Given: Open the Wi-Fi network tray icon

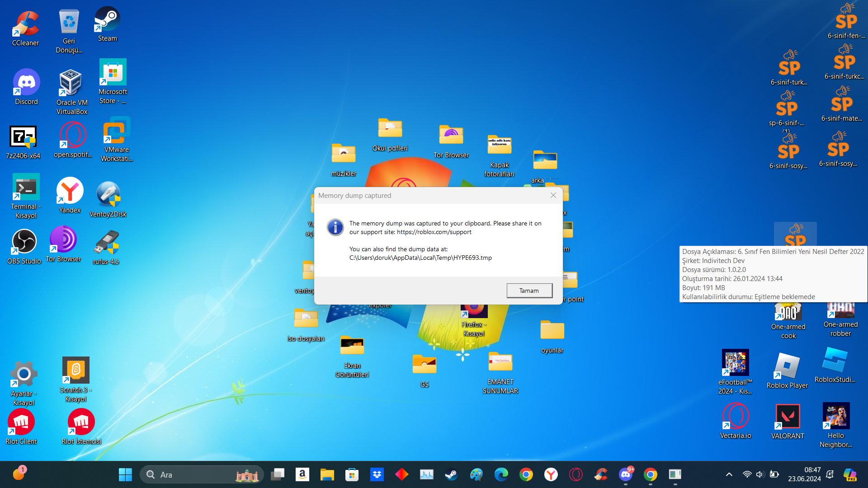Looking at the screenshot, I should (747, 474).
